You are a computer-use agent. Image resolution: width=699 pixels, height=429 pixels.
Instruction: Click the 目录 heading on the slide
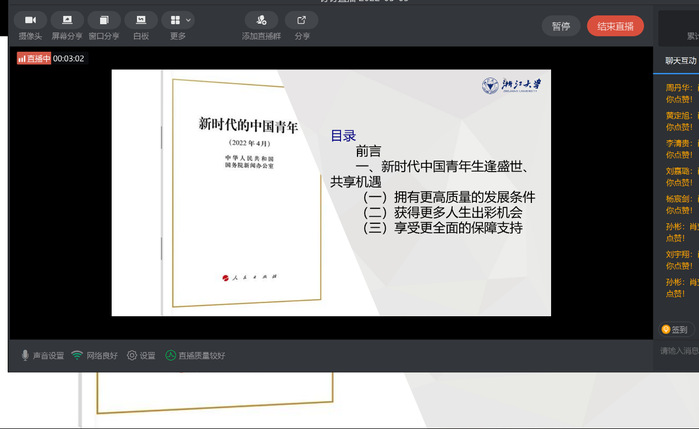343,135
